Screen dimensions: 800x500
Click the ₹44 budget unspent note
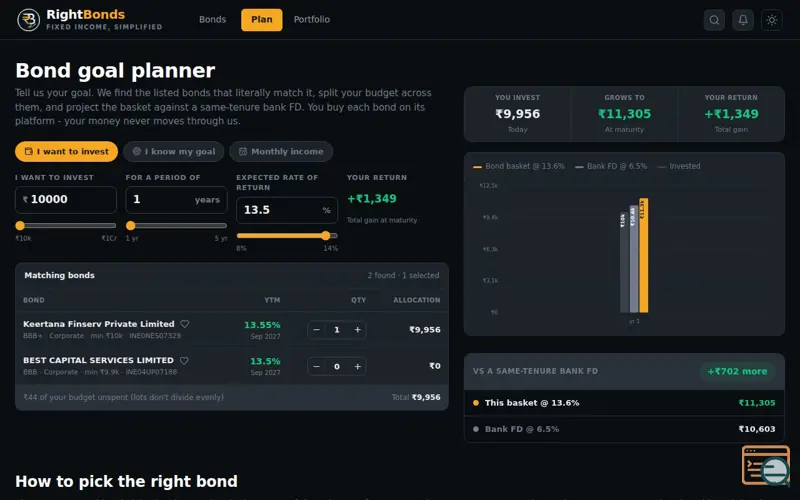(123, 397)
